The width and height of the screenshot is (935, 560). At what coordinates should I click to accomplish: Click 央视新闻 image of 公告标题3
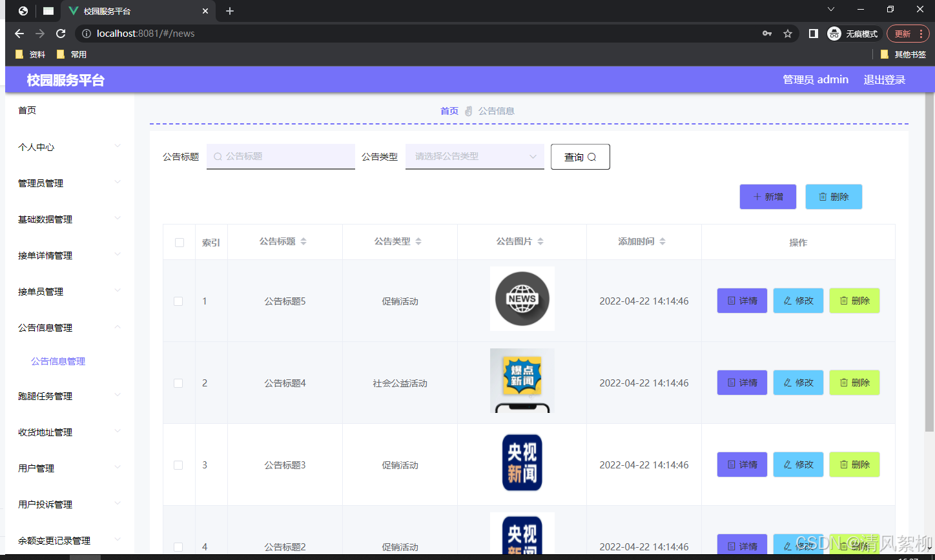point(522,463)
